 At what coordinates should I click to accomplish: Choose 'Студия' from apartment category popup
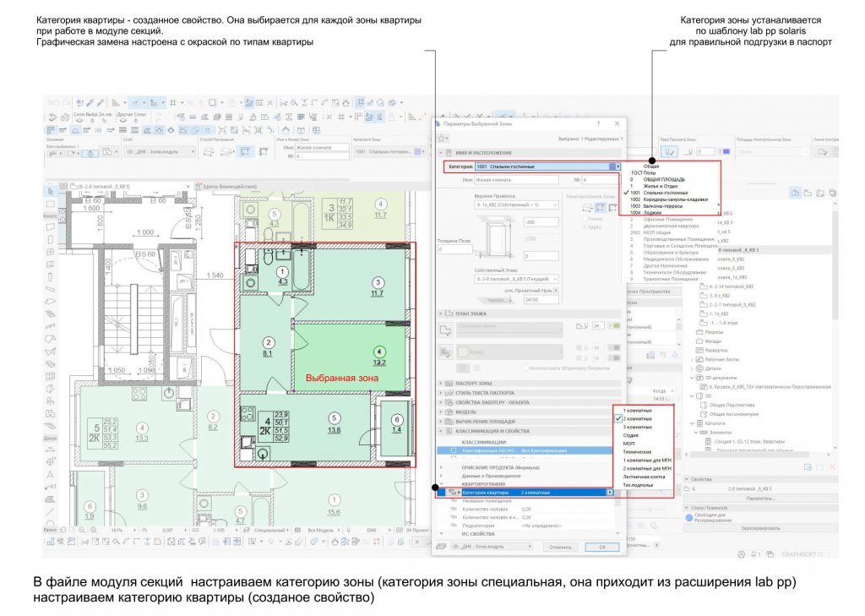(x=633, y=435)
